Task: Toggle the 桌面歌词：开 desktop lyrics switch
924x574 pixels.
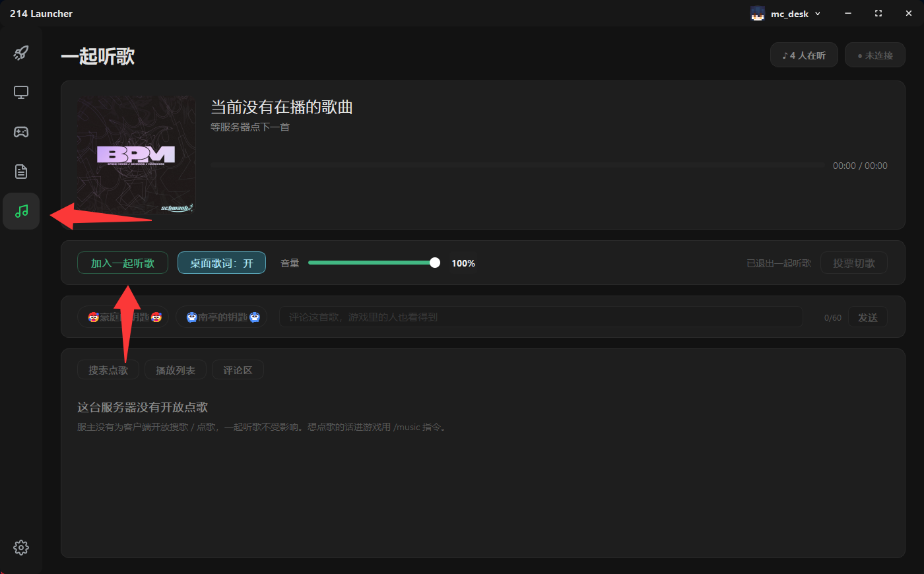Action: coord(222,263)
